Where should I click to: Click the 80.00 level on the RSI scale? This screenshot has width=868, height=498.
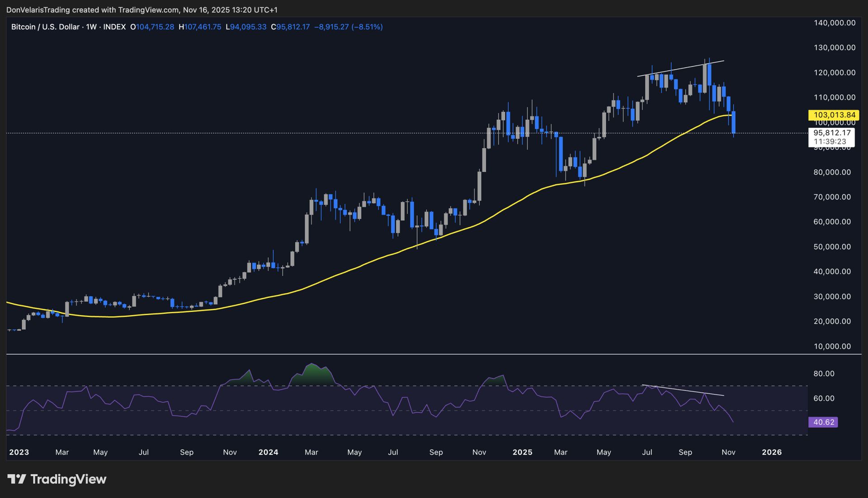point(824,374)
